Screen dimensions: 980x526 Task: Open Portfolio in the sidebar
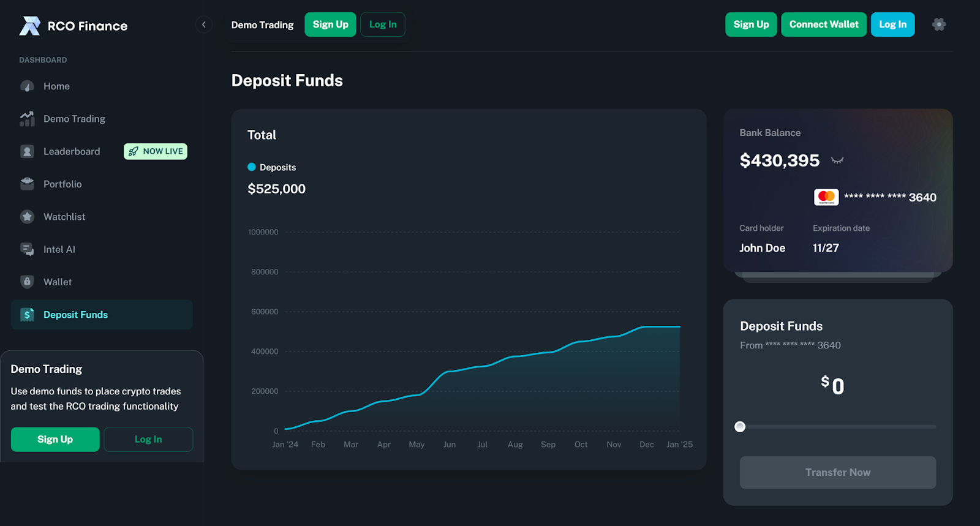coord(102,184)
